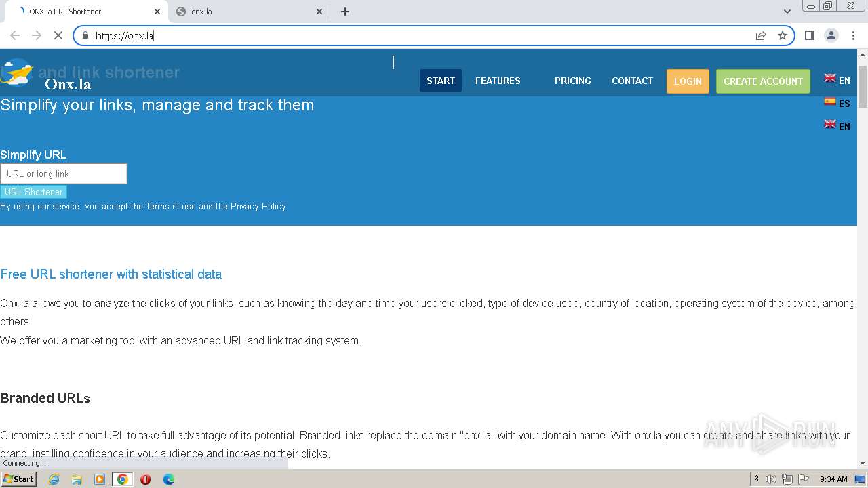Select the lower EN English language option
868x488 pixels.
coord(837,126)
